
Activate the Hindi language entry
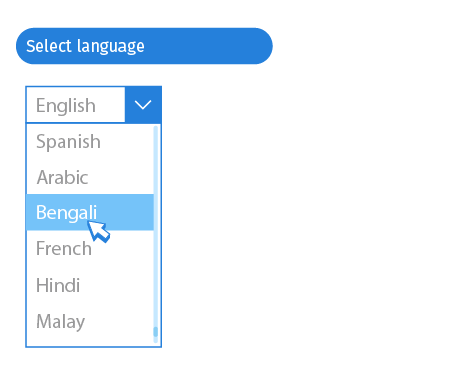point(90,285)
